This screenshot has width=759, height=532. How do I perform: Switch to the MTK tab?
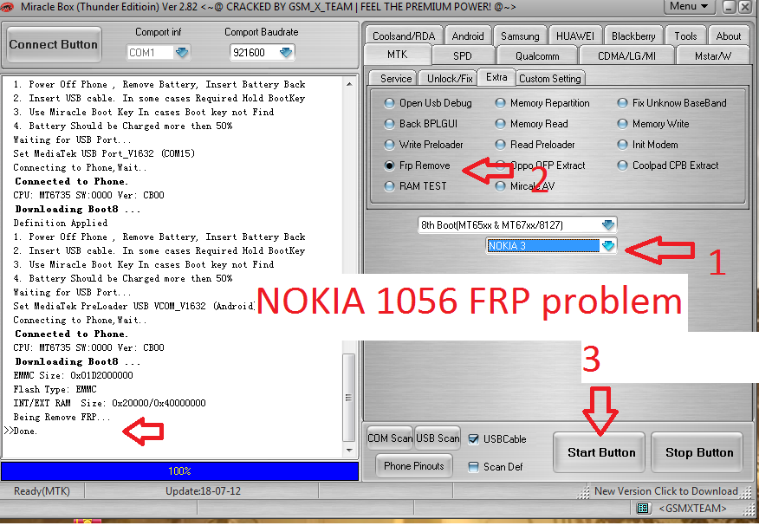pos(398,55)
